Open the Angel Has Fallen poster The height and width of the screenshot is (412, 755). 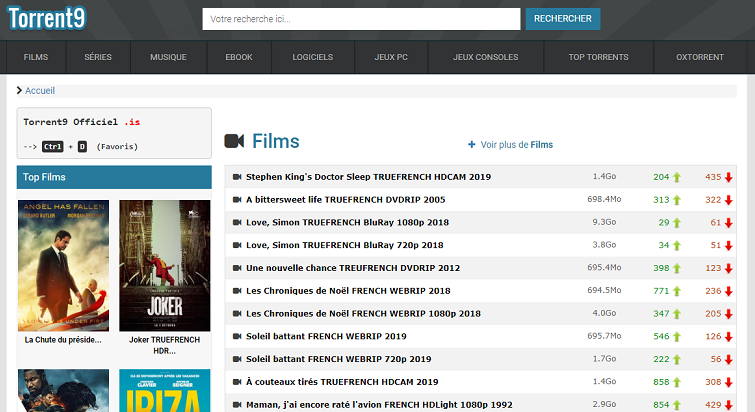point(64,266)
